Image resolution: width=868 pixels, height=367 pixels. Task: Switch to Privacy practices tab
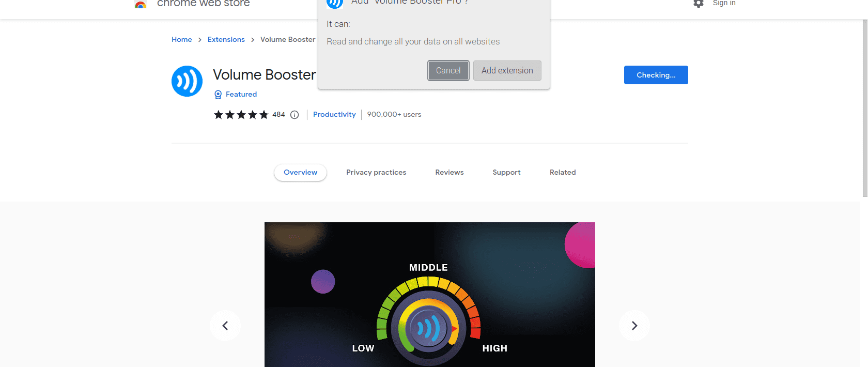point(376,173)
